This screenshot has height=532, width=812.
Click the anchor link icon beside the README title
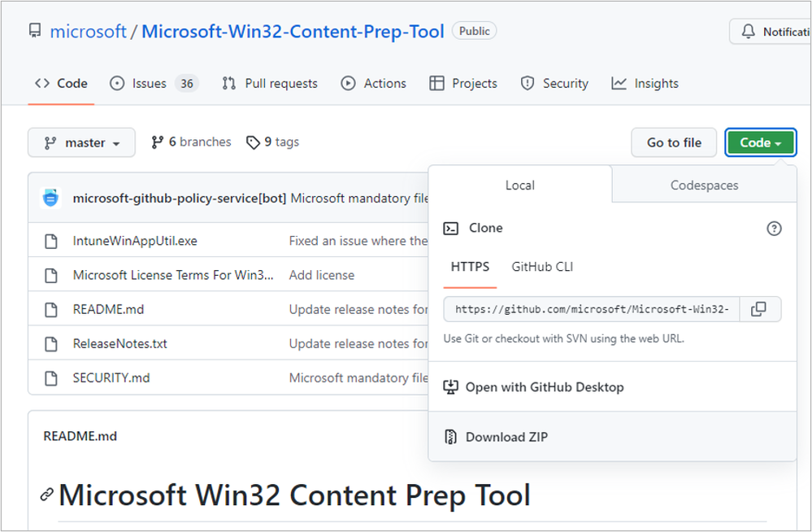click(46, 495)
